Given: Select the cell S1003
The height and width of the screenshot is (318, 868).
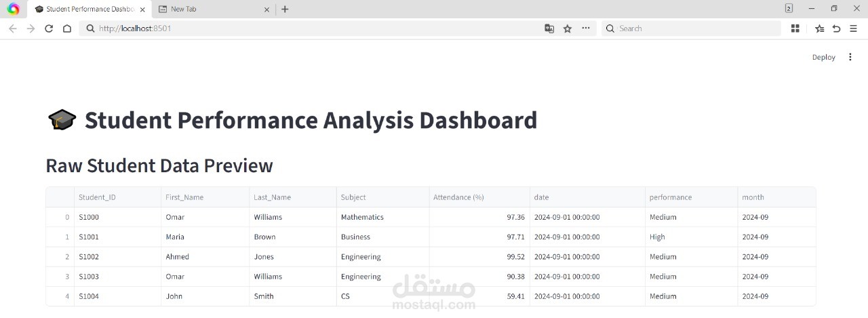Looking at the screenshot, I should (x=118, y=276).
